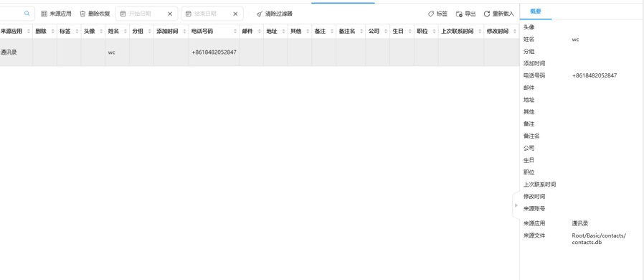Click the search magnifier icon
The height and width of the screenshot is (280, 644).
coord(27,14)
